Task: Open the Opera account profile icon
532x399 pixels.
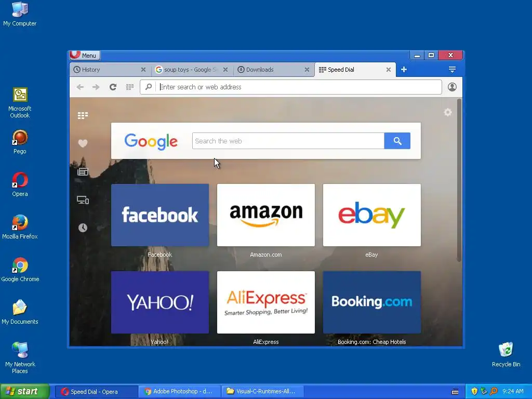Action: (452, 87)
